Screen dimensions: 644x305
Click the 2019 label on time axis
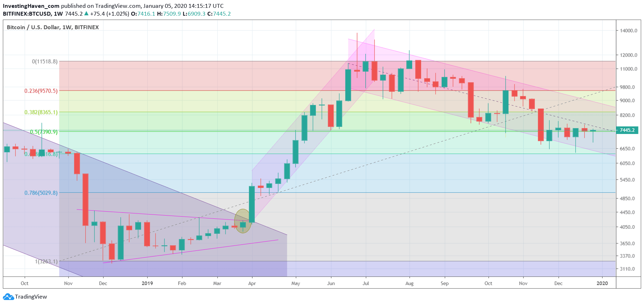147,284
